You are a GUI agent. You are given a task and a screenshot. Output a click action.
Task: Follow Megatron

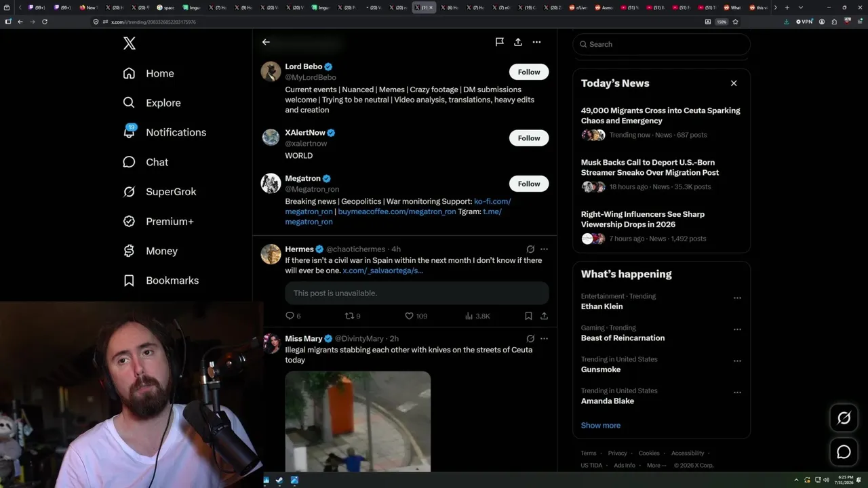coord(529,184)
